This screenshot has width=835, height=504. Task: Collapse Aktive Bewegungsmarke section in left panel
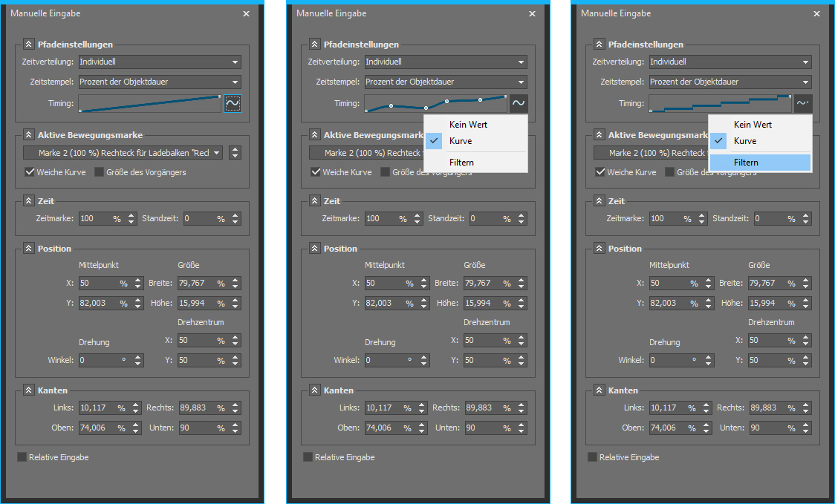[28, 135]
